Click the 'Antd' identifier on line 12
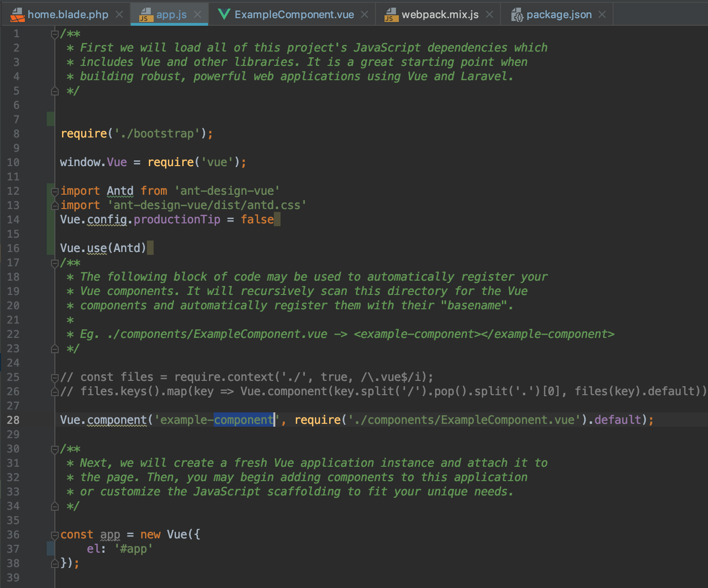The width and height of the screenshot is (708, 588). tap(120, 191)
